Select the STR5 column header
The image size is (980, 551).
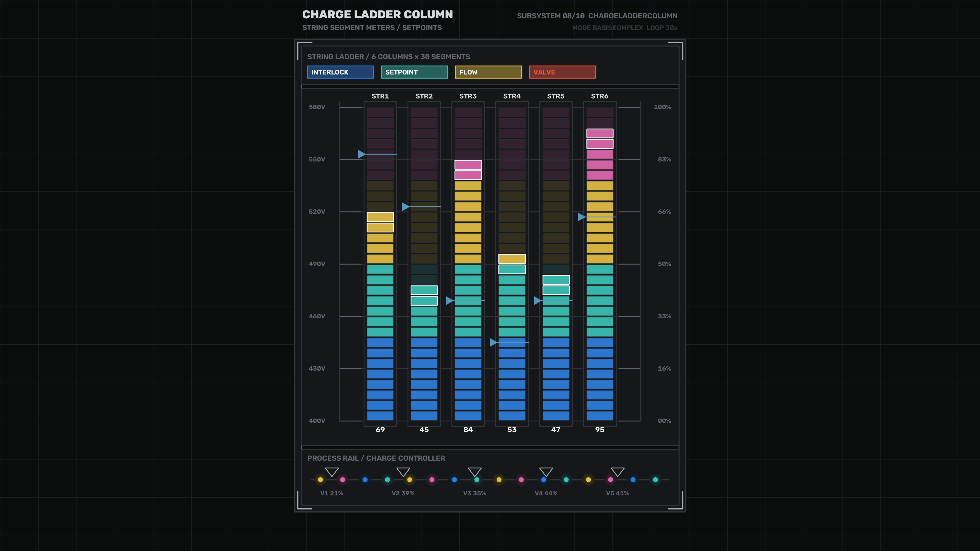(555, 96)
